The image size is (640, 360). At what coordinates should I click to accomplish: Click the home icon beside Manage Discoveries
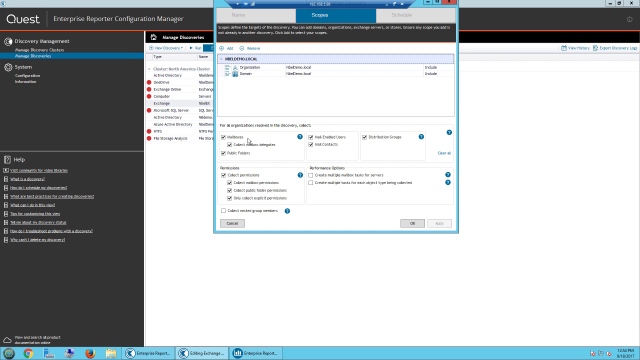pyautogui.click(x=153, y=37)
